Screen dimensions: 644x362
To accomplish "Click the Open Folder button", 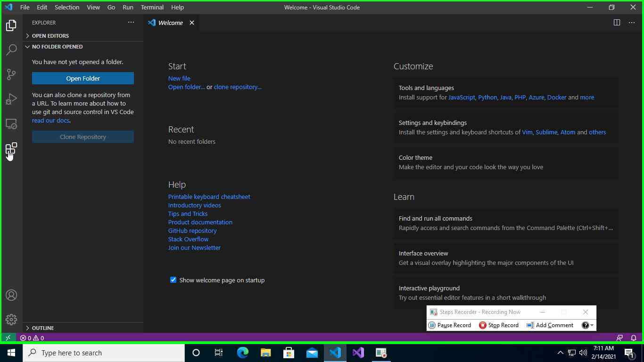I will 83,78.
